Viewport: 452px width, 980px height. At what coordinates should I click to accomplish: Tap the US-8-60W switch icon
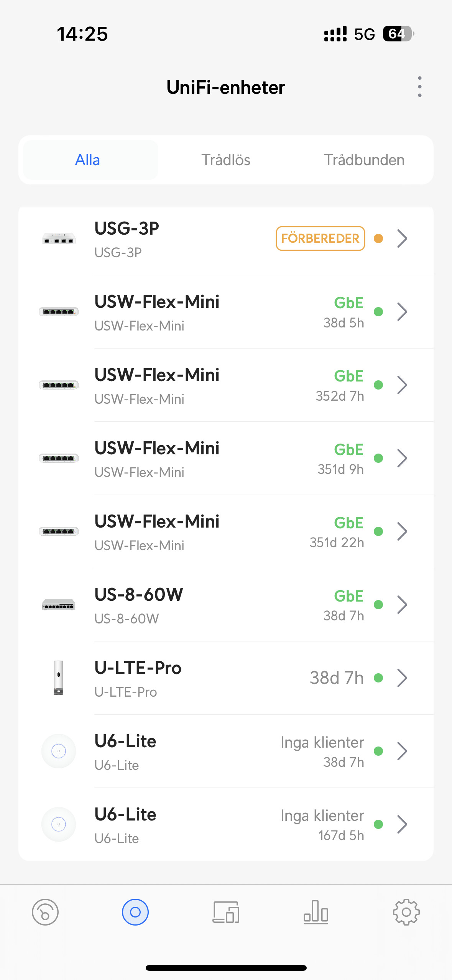59,605
